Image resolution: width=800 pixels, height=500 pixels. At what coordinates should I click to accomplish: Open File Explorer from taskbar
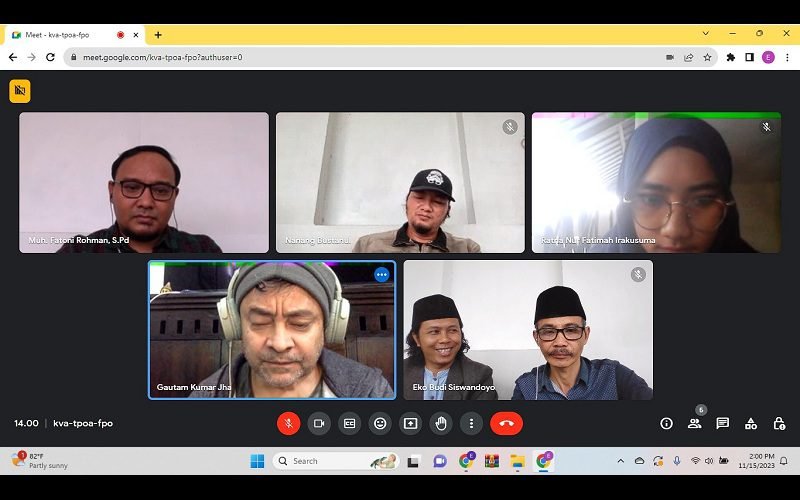click(x=517, y=461)
